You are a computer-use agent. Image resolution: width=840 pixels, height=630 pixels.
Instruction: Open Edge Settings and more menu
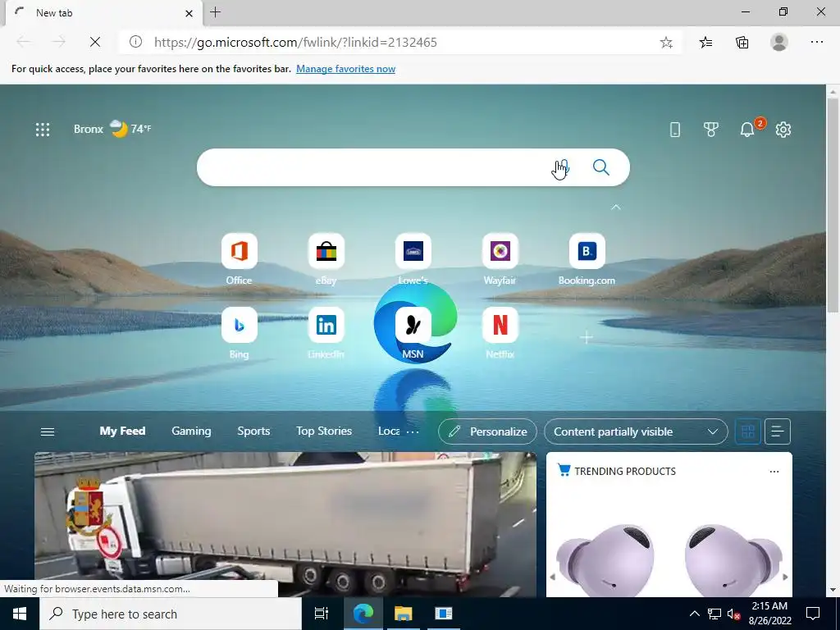[816, 43]
